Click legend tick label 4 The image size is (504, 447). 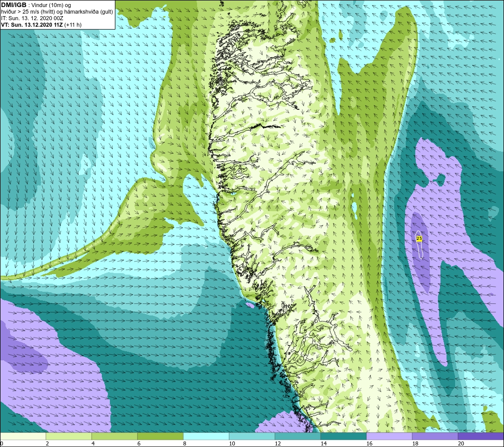pyautogui.click(x=93, y=443)
